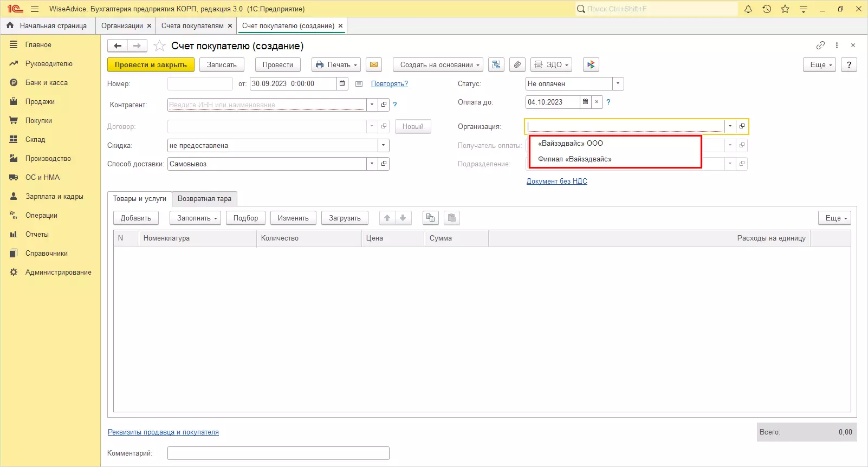This screenshot has height=467, width=868.
Task: Expand the Статус dropdown
Action: (618, 83)
